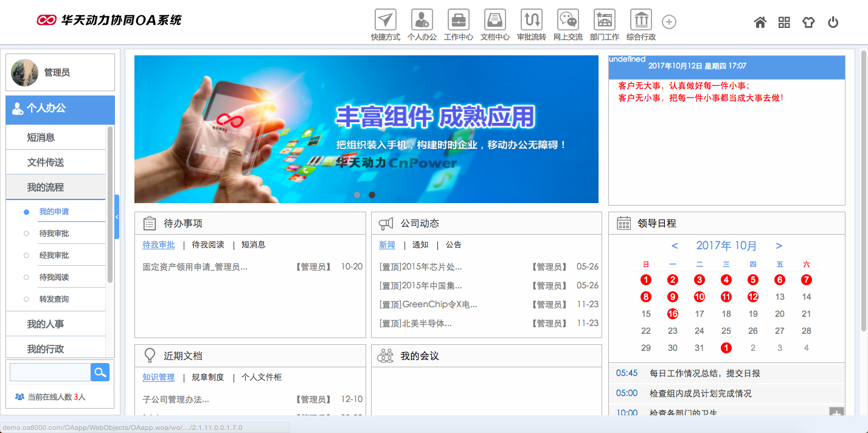Click the second carousel dot indicator
This screenshot has width=868, height=433.
372,195
